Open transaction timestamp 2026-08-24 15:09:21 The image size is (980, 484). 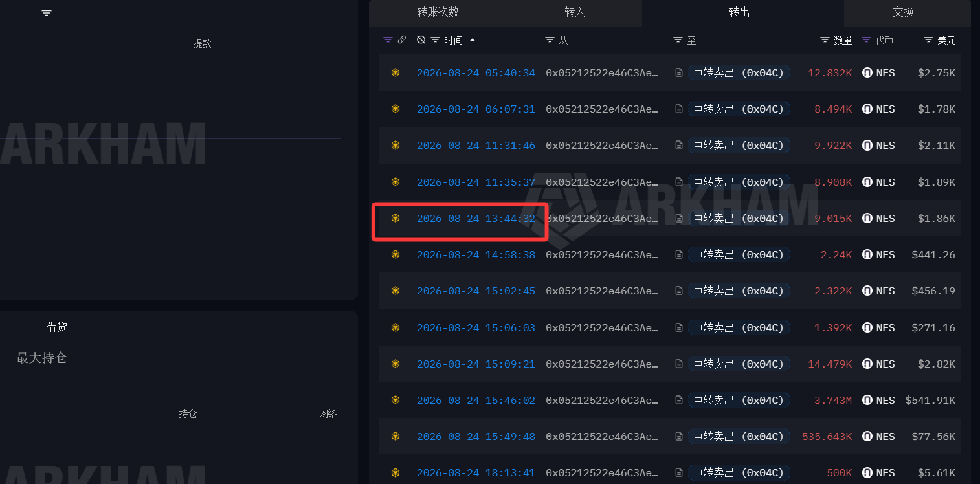[x=476, y=364]
